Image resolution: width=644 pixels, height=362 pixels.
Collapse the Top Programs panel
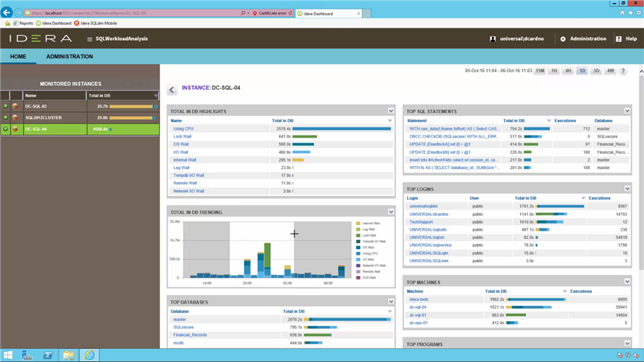pyautogui.click(x=627, y=344)
